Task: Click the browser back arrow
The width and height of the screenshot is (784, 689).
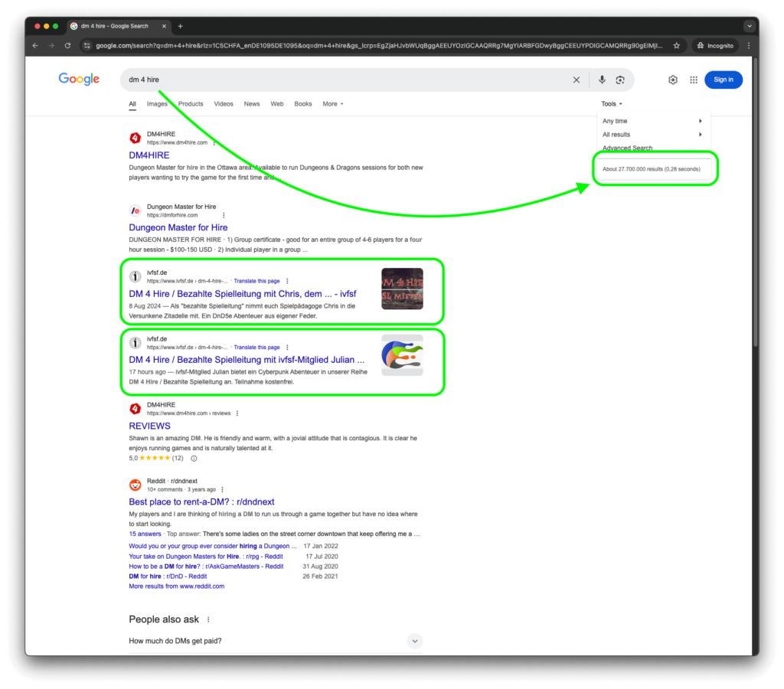Action: click(x=35, y=45)
